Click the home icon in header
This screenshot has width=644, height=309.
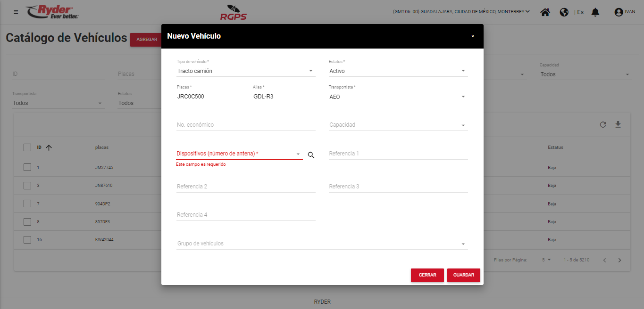click(545, 12)
